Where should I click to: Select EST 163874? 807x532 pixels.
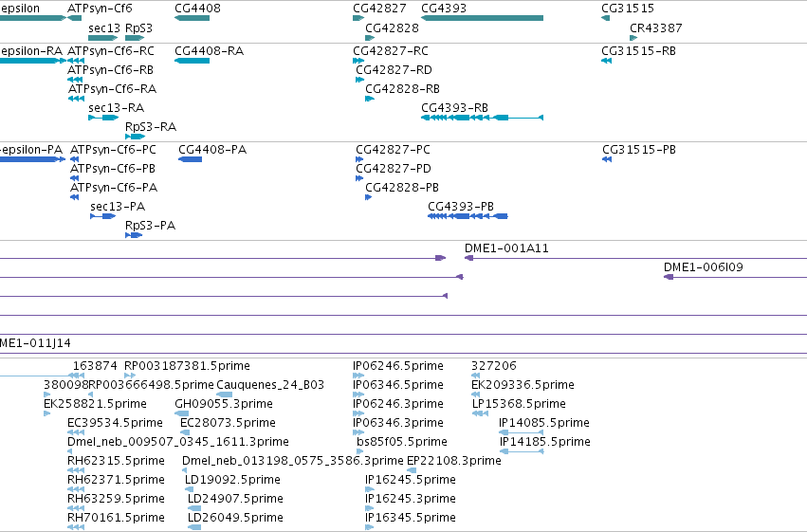click(95, 366)
